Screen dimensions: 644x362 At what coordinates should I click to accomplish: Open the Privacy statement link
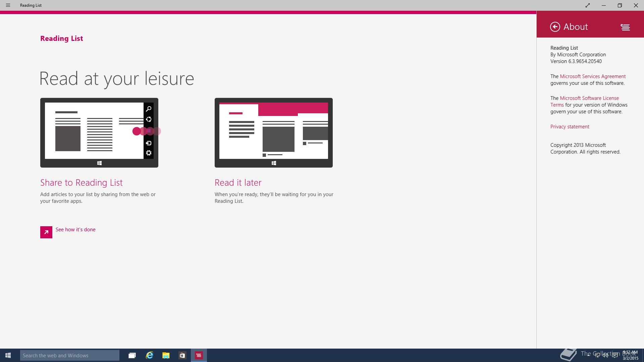[570, 127]
